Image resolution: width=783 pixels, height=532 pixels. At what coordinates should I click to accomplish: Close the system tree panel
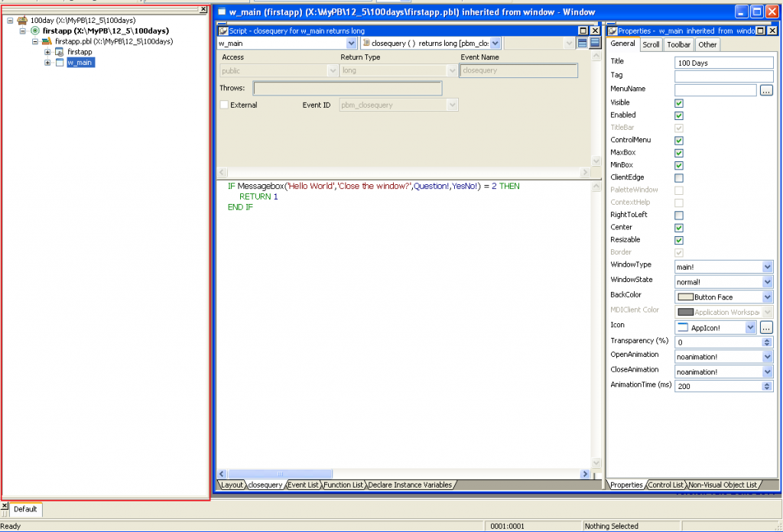203,9
